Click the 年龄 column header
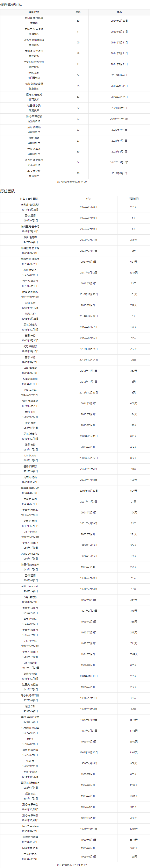This screenshot has height=868, width=151. (x=78, y=12)
